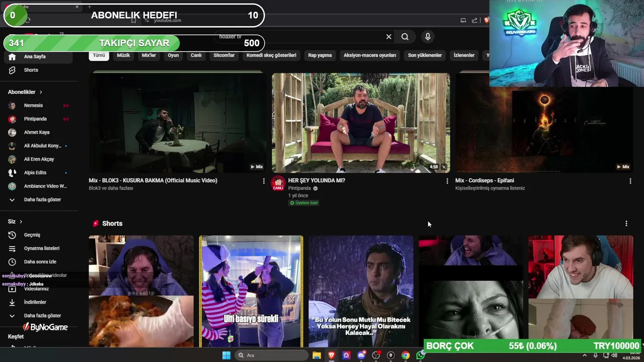644x362 pixels.
Task: Select the Mix'ler filter chip
Action: tap(149, 55)
